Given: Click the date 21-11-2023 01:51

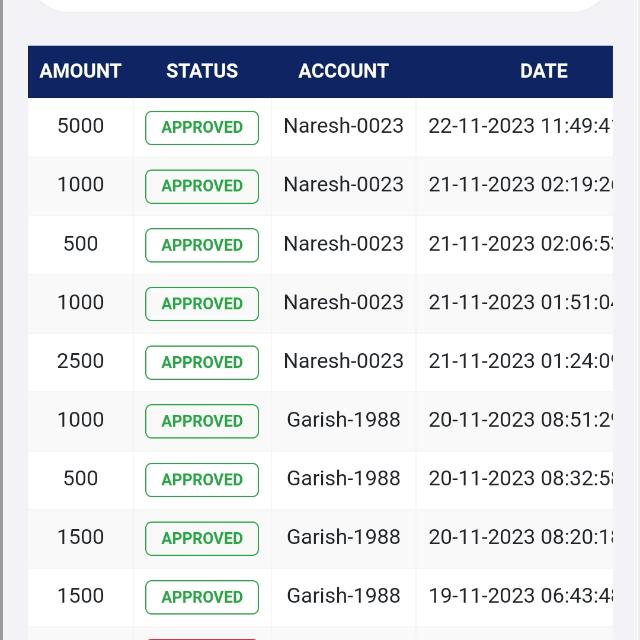Looking at the screenshot, I should pyautogui.click(x=520, y=302).
